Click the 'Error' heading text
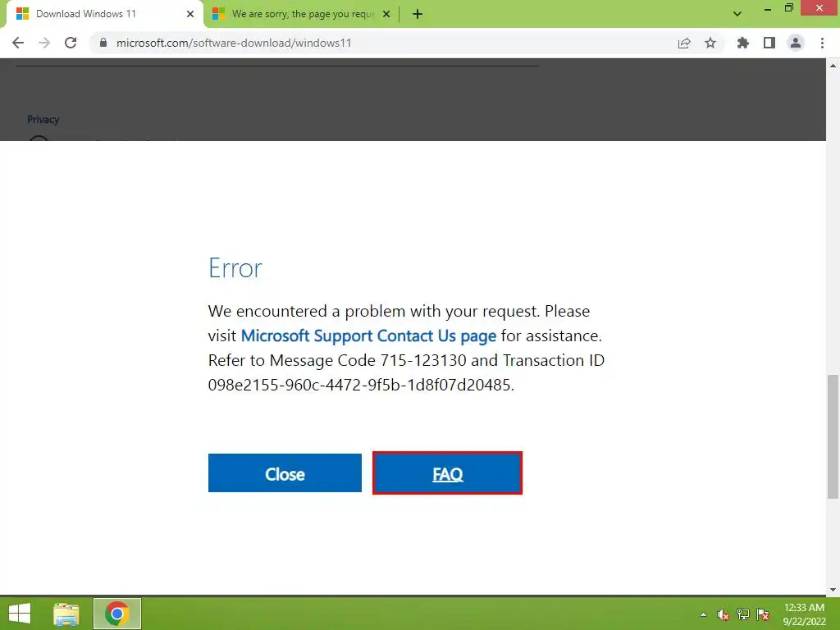This screenshot has height=630, width=840. click(235, 268)
